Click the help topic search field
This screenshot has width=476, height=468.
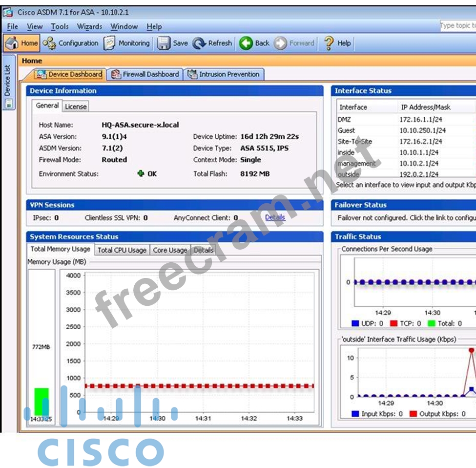[457, 26]
